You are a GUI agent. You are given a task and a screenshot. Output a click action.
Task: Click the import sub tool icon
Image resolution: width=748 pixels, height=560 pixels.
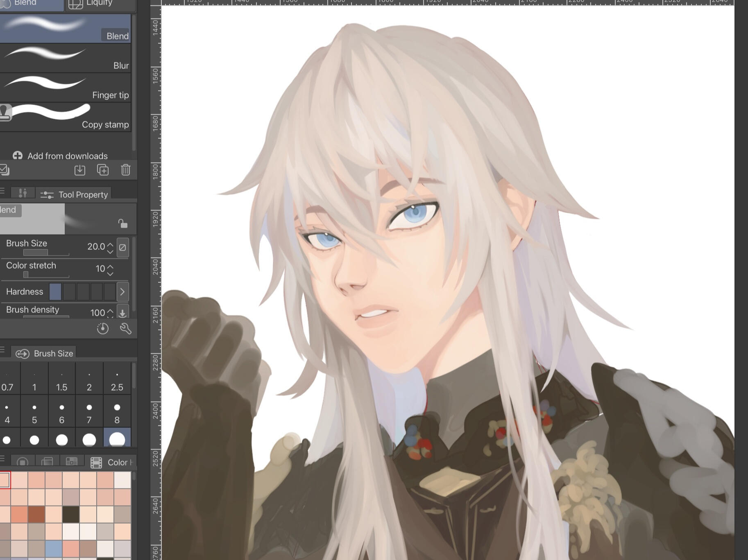pyautogui.click(x=80, y=170)
